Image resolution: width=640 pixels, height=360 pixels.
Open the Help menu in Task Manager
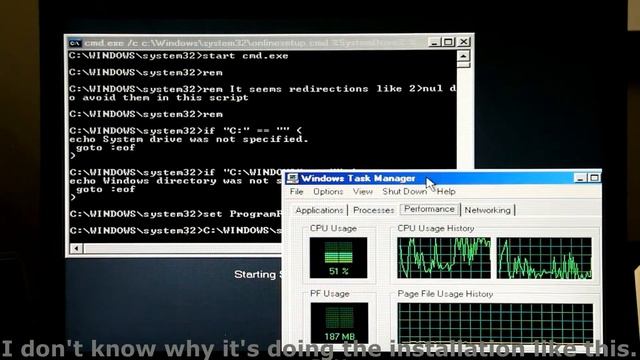pos(446,191)
